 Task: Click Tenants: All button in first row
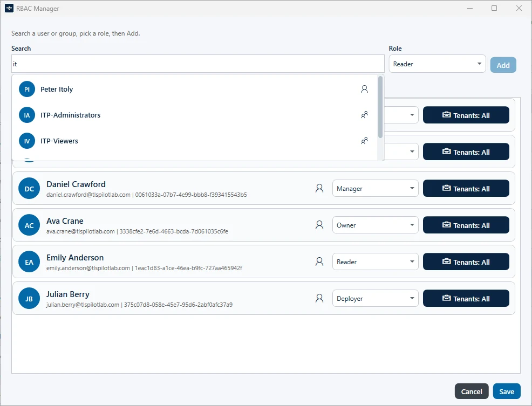click(x=466, y=115)
